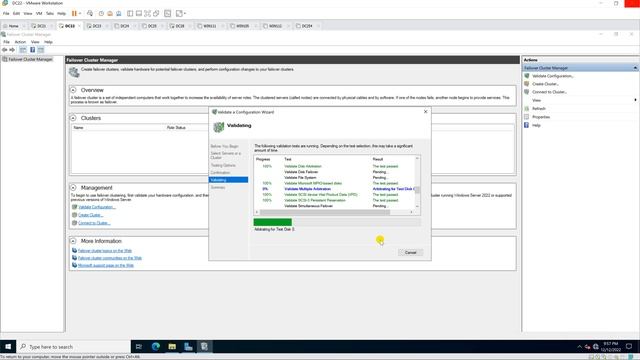Collapse the More Information section
The height and width of the screenshot is (360, 640).
click(x=73, y=241)
